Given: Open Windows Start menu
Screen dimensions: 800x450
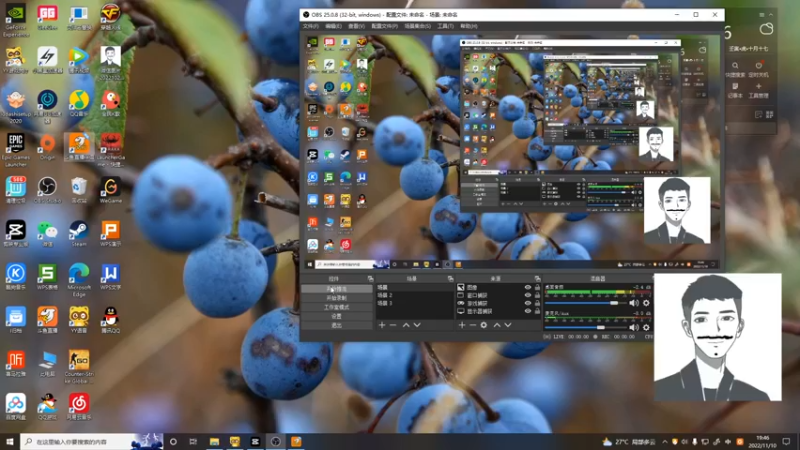Looking at the screenshot, I should (10, 441).
